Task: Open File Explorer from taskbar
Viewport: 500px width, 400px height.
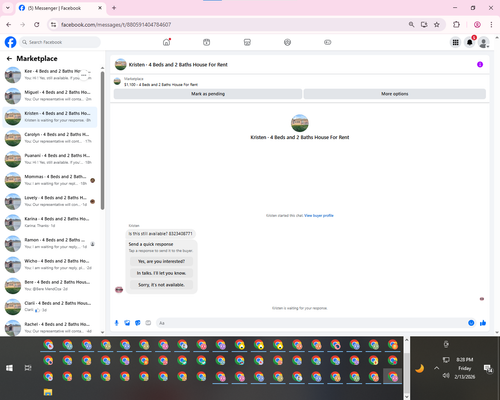Action: coord(48,392)
